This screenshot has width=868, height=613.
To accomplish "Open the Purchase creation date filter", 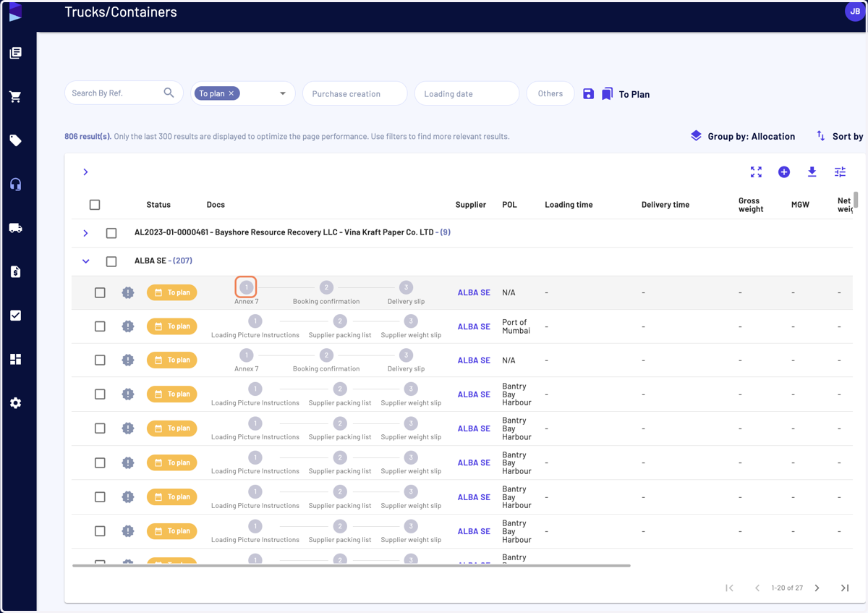I will pos(355,93).
